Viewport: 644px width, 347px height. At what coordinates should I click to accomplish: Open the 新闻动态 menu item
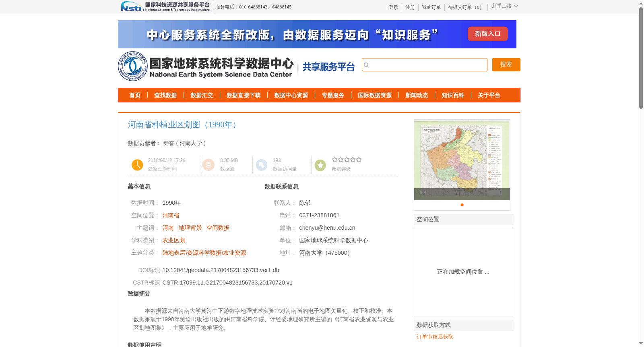417,96
